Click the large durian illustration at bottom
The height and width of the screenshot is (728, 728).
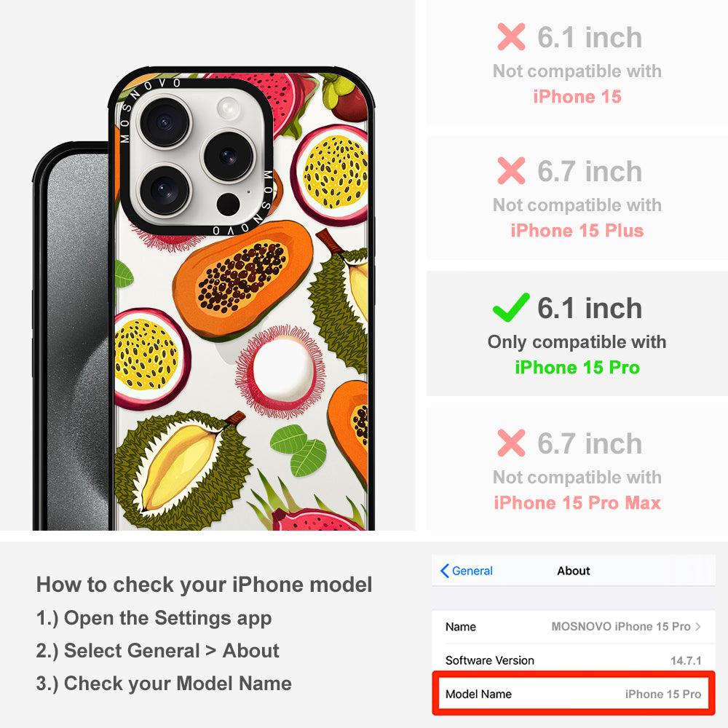(x=183, y=470)
